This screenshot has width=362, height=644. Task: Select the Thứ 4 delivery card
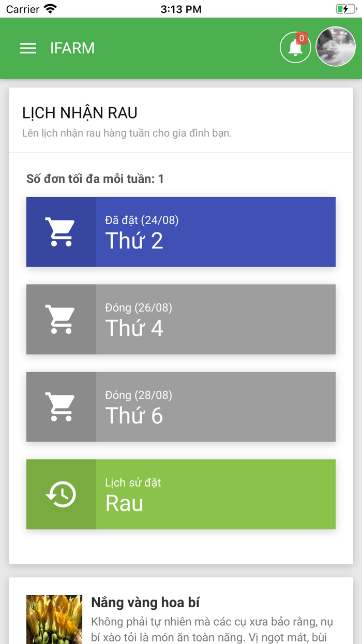[x=215, y=319]
